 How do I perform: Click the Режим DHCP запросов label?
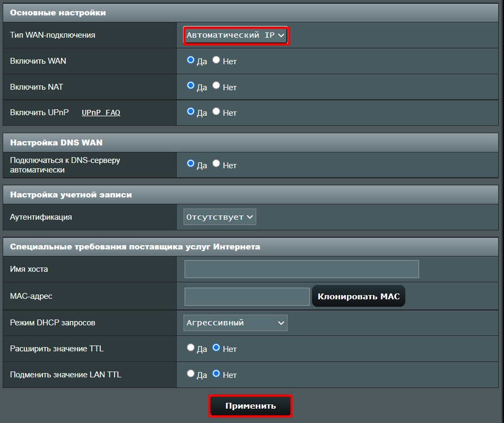(53, 323)
